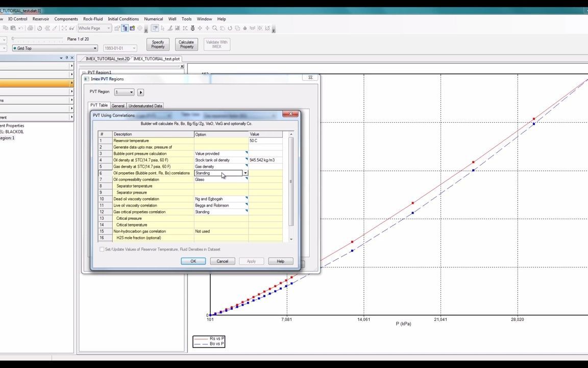This screenshot has height=368, width=588.
Task: Open the Components menu
Action: [66, 19]
